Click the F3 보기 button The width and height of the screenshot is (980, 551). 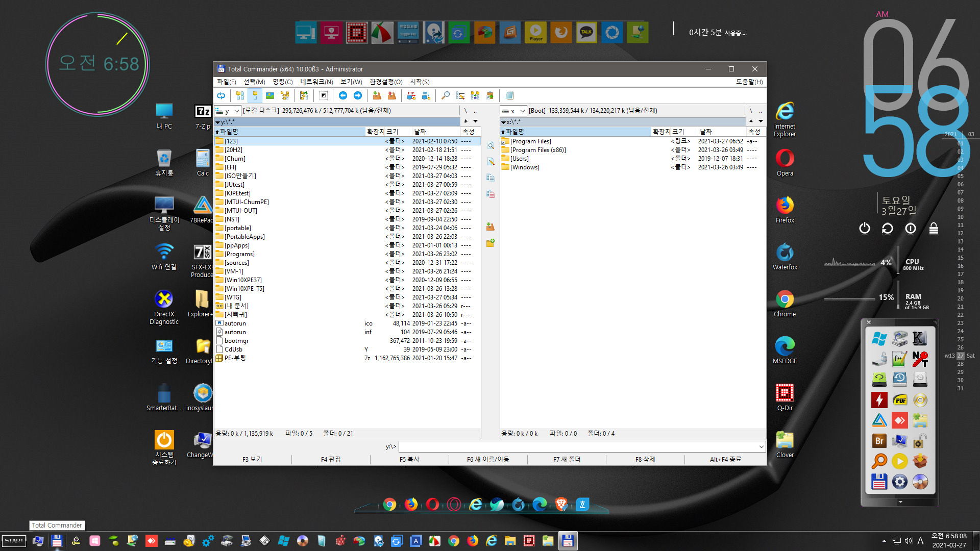point(252,459)
